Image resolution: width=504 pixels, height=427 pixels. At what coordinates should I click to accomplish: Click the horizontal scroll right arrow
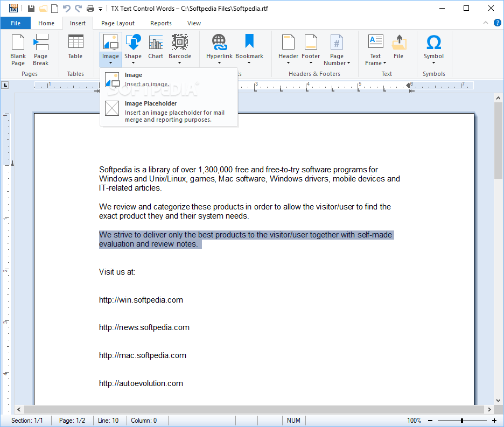pos(489,409)
